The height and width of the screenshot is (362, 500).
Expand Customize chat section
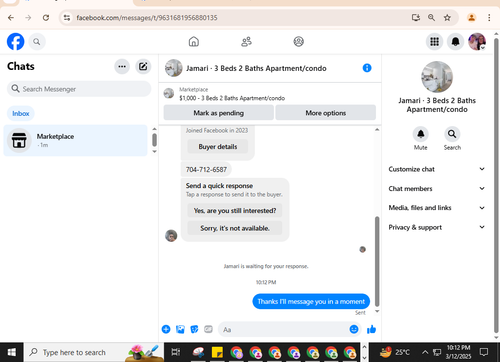[436, 169]
